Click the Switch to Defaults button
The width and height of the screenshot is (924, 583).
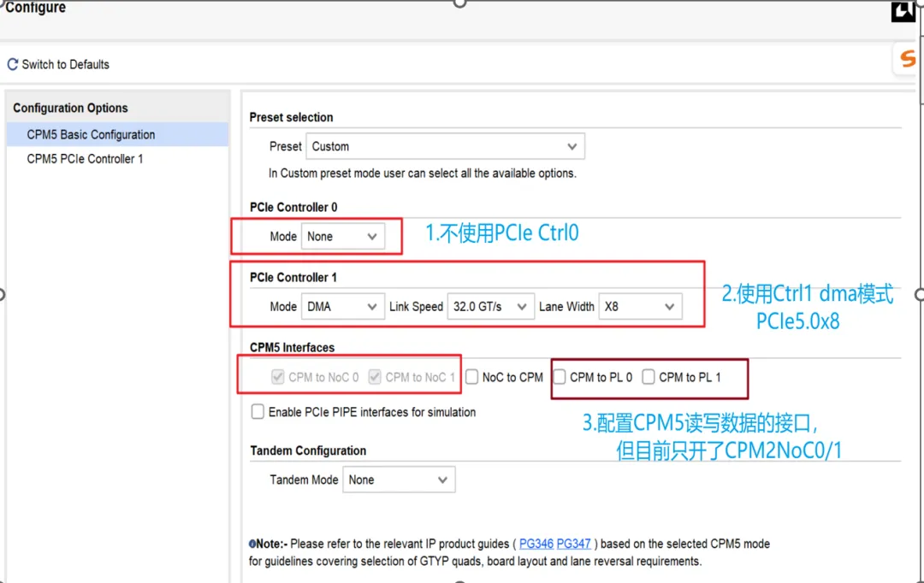pos(65,65)
